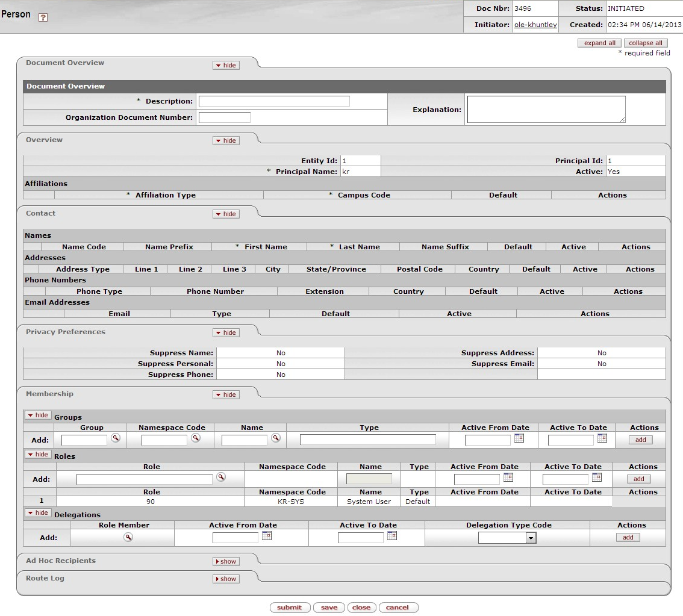Click Namespace Code lookup magnifier in Groups

195,438
